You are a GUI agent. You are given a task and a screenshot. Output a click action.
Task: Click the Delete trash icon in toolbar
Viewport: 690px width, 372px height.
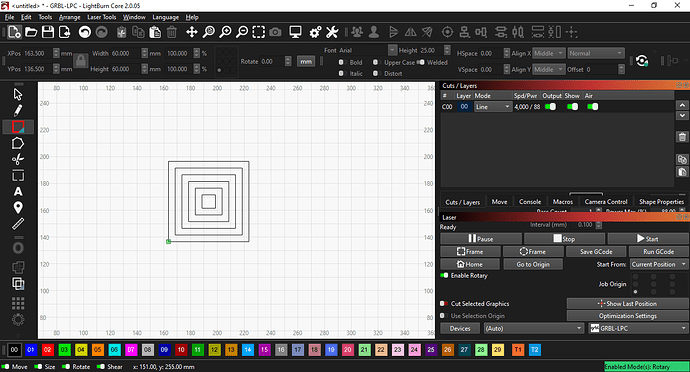172,32
